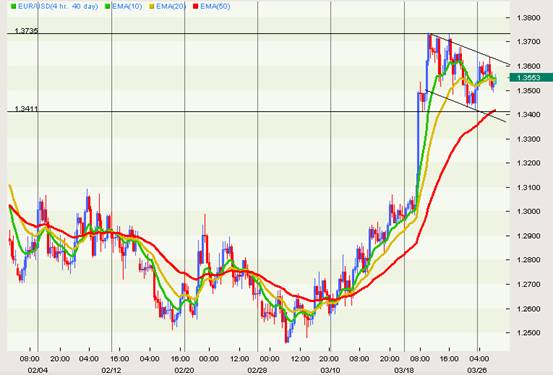Click the 1.2700 price axis label
The height and width of the screenshot is (375, 553).
pyautogui.click(x=528, y=284)
